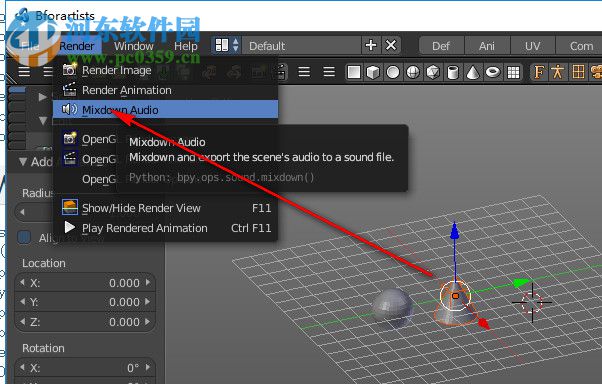Click the Render Animation clapperboard icon
602x384 pixels.
[69, 90]
